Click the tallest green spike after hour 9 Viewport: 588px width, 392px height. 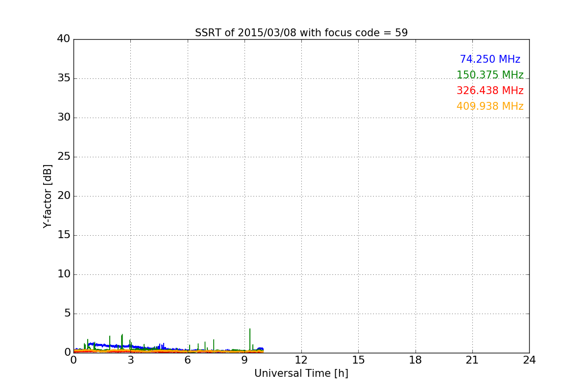coord(250,340)
